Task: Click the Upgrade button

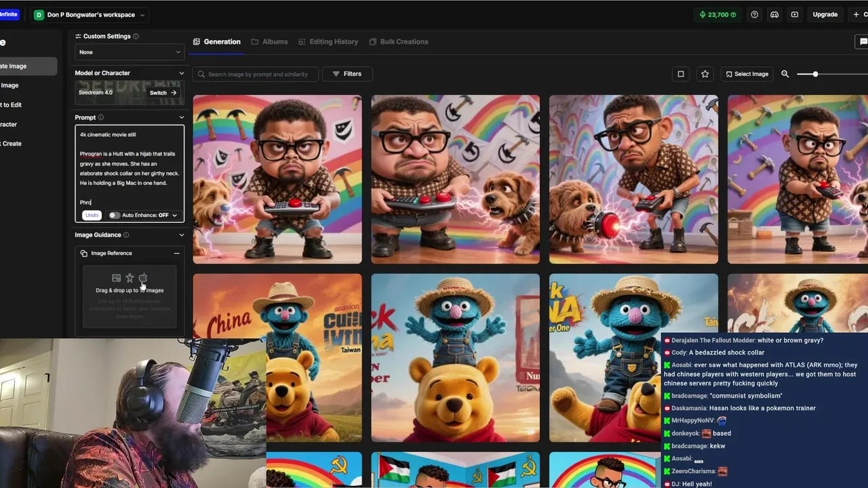Action: point(825,14)
